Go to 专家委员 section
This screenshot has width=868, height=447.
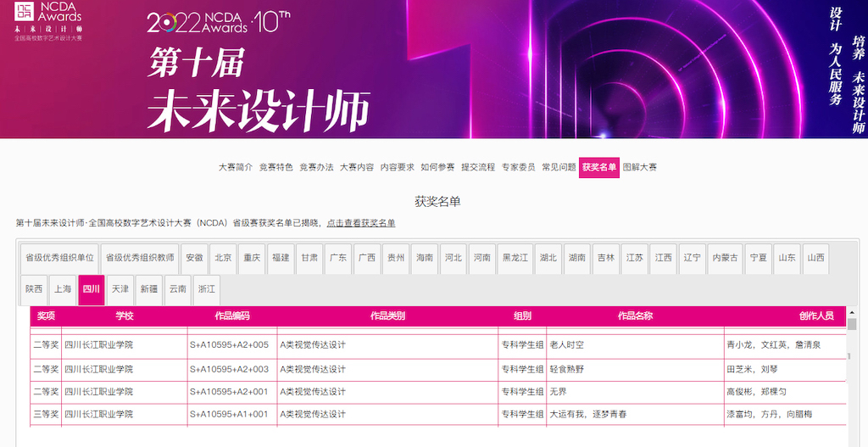[x=518, y=167]
